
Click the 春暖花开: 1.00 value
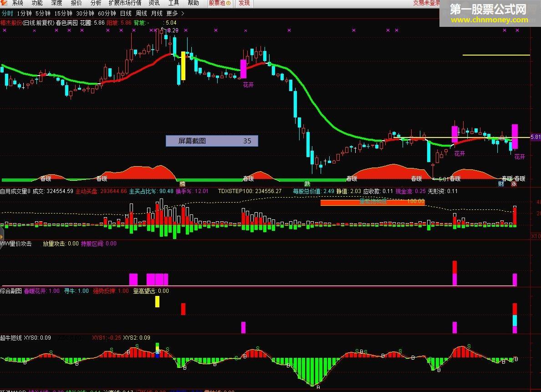[42, 291]
